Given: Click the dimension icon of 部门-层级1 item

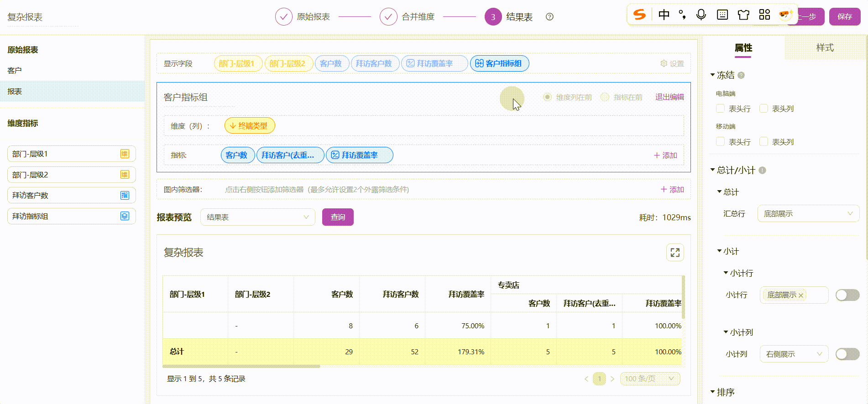Looking at the screenshot, I should 125,154.
